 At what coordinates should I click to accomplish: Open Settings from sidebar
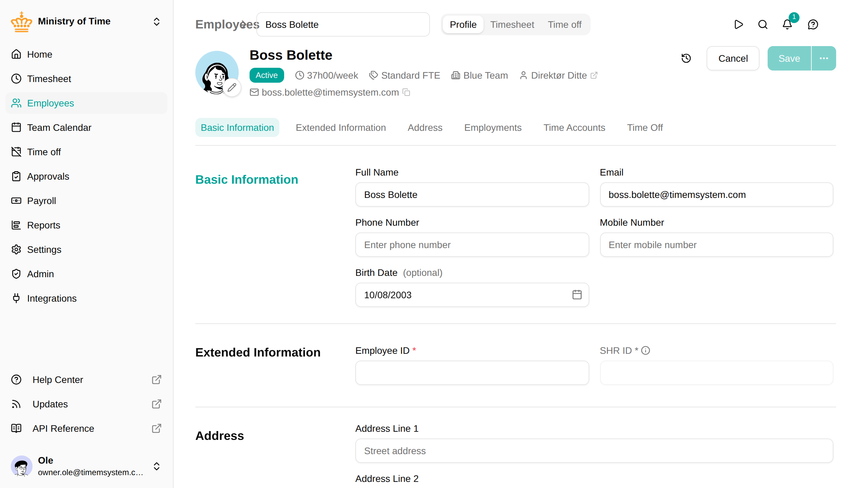[x=86, y=249]
